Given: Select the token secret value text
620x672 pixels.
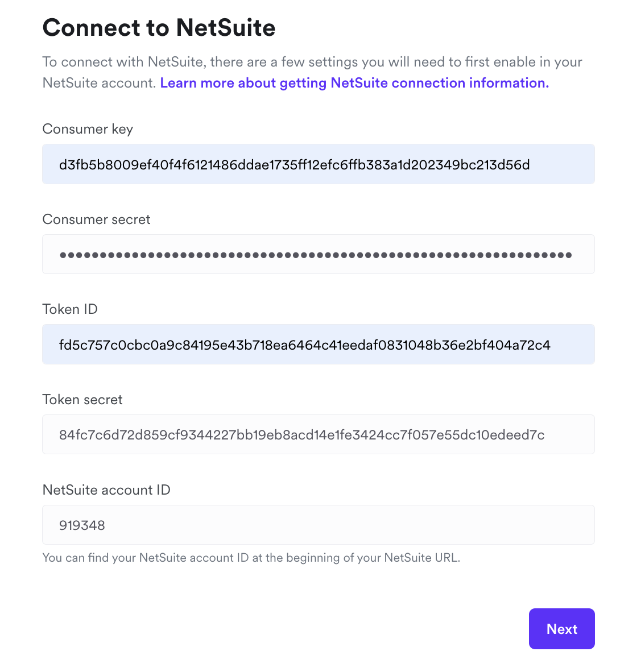Looking at the screenshot, I should tap(301, 435).
